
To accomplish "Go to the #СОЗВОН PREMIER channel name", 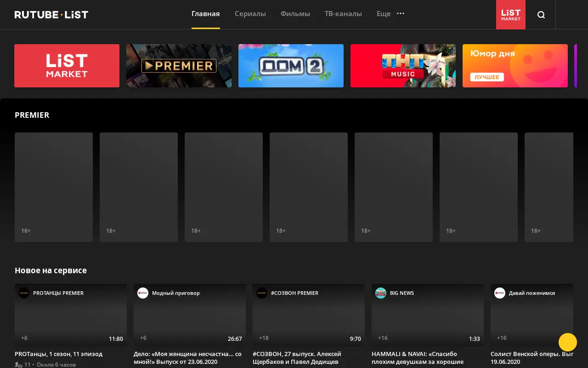I will [x=294, y=293].
